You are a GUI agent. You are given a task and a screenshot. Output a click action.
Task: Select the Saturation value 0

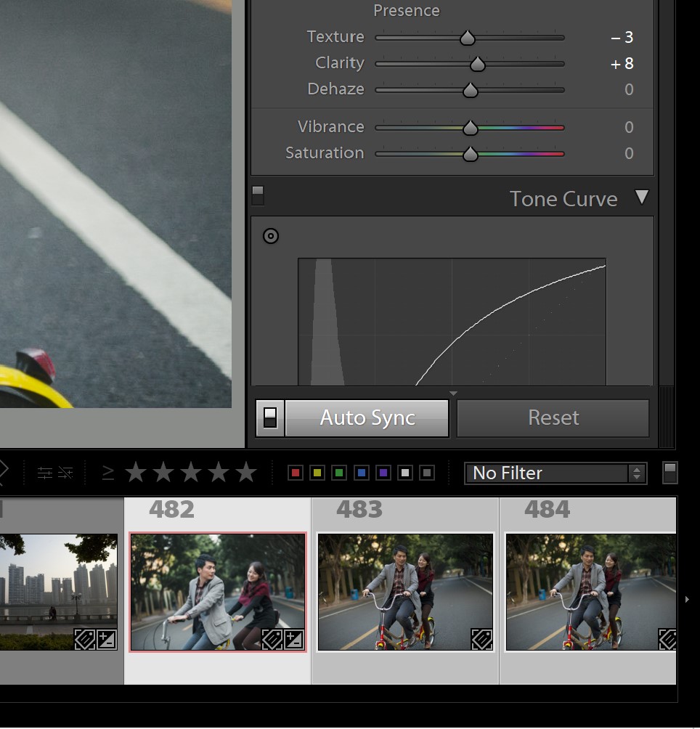pos(629,153)
